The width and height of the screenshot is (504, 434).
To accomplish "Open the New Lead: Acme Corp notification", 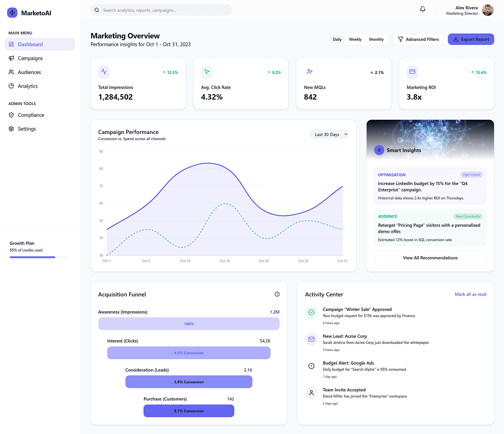I will coord(396,342).
